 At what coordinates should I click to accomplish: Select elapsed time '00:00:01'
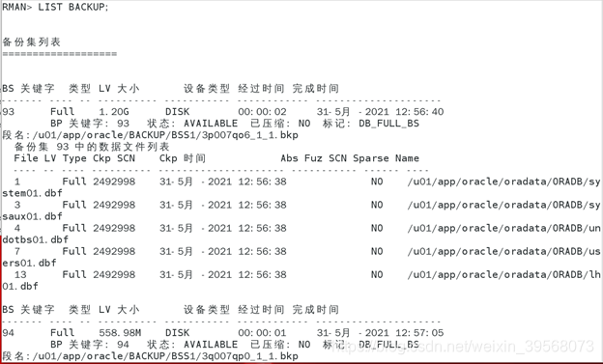pyautogui.click(x=262, y=333)
